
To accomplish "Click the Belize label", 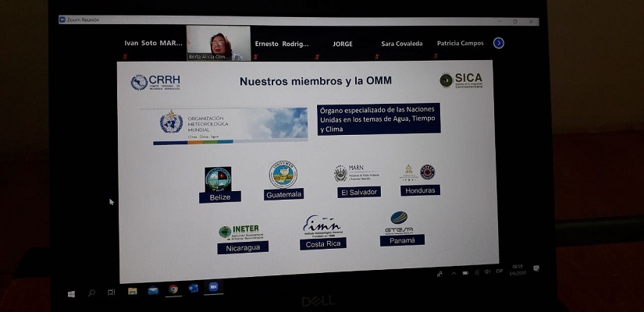I will pos(220,197).
